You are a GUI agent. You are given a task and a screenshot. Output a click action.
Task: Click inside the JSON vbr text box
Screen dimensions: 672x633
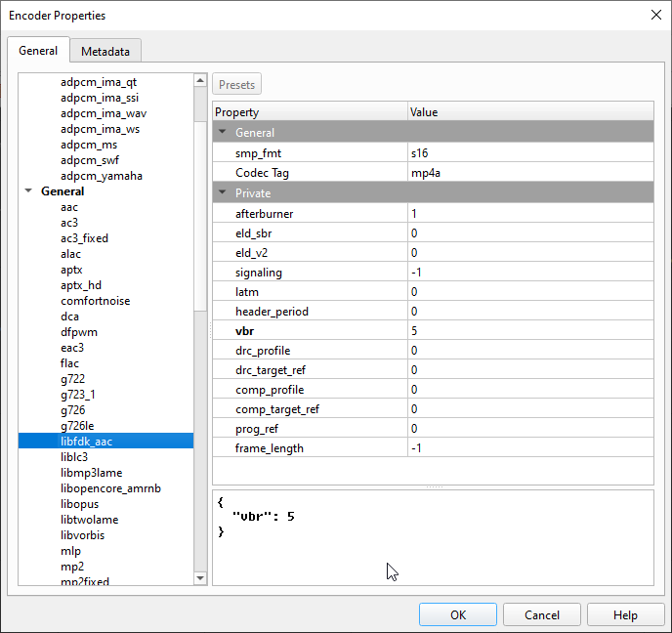coord(434,537)
